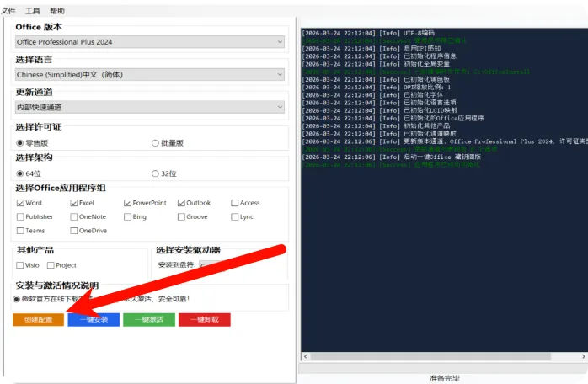
Task: Click the blue 一键安装 button
Action: (94, 319)
